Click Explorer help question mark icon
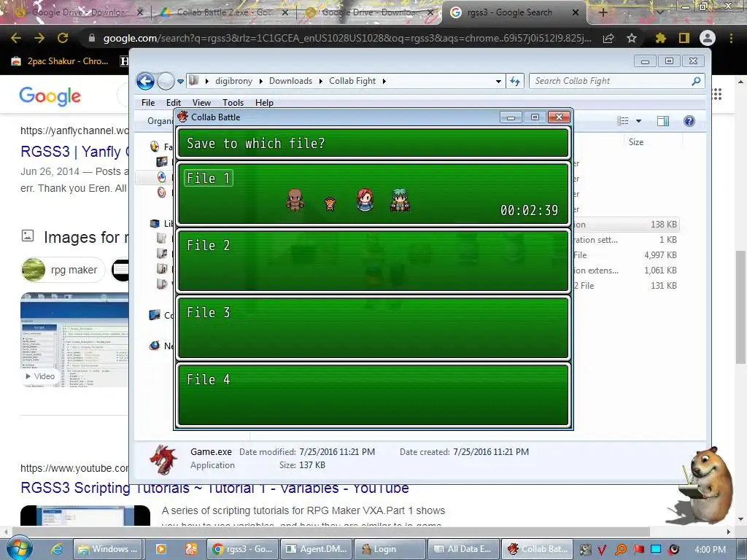 689,121
